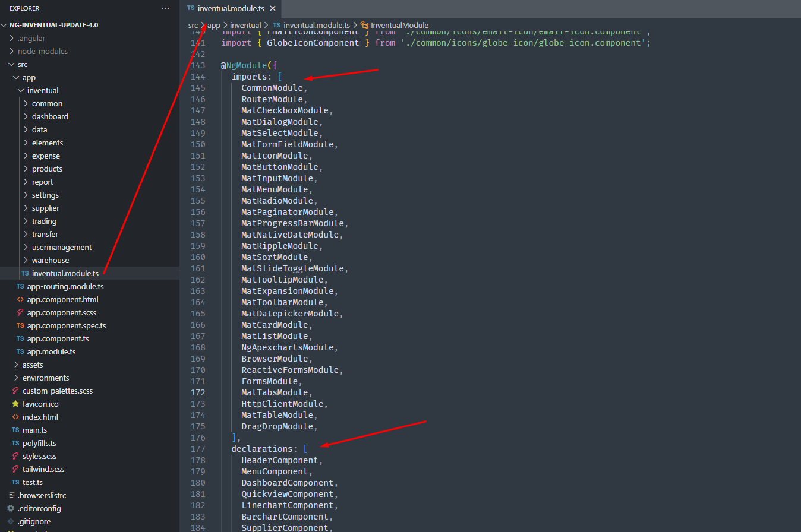The height and width of the screenshot is (532, 801).
Task: Open test.ts file
Action: point(89,482)
